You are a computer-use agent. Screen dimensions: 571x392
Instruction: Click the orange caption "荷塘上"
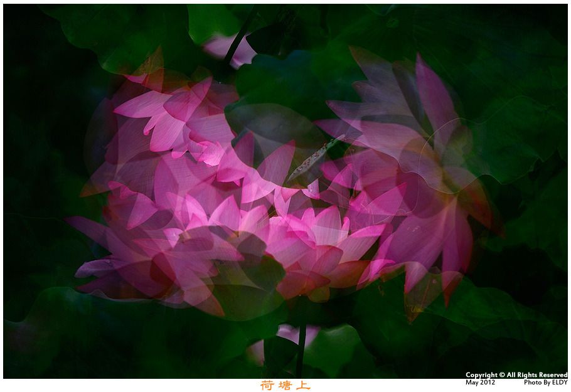(x=285, y=385)
